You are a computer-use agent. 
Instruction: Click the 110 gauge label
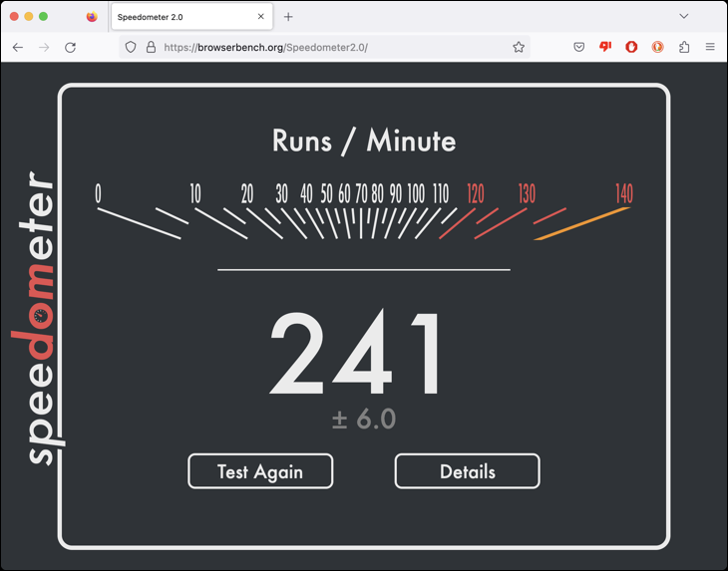pos(441,193)
